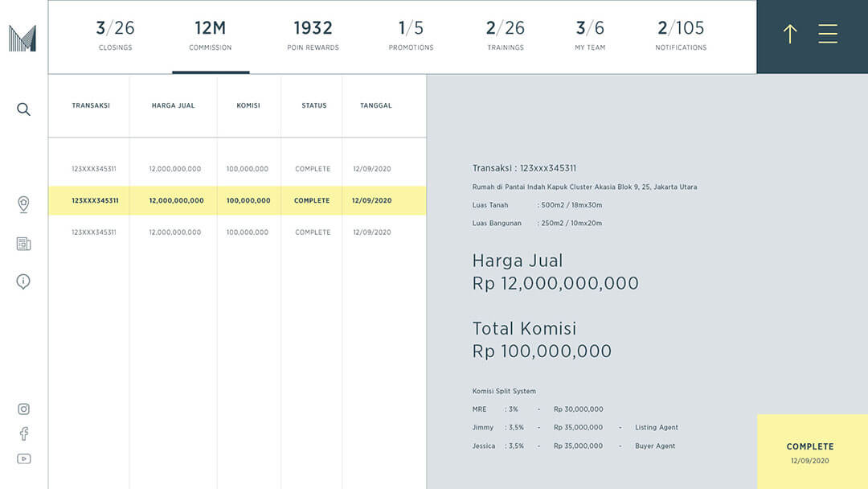
Task: Open search with the magnifier icon
Action: point(23,109)
